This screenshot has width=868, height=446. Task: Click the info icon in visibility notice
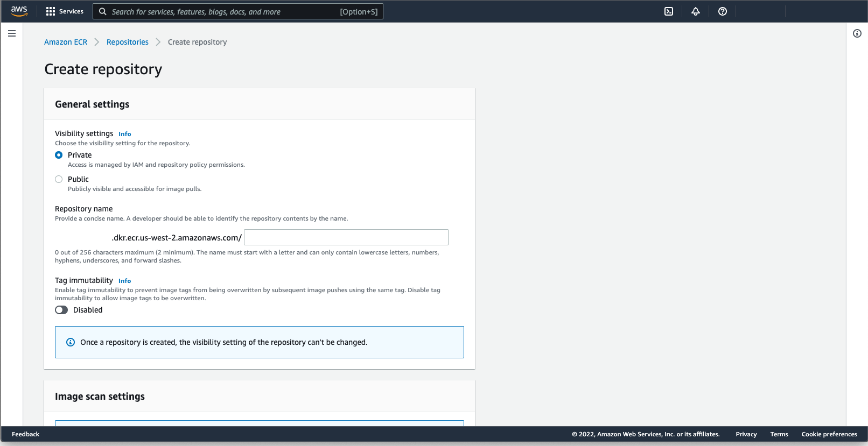pyautogui.click(x=71, y=342)
